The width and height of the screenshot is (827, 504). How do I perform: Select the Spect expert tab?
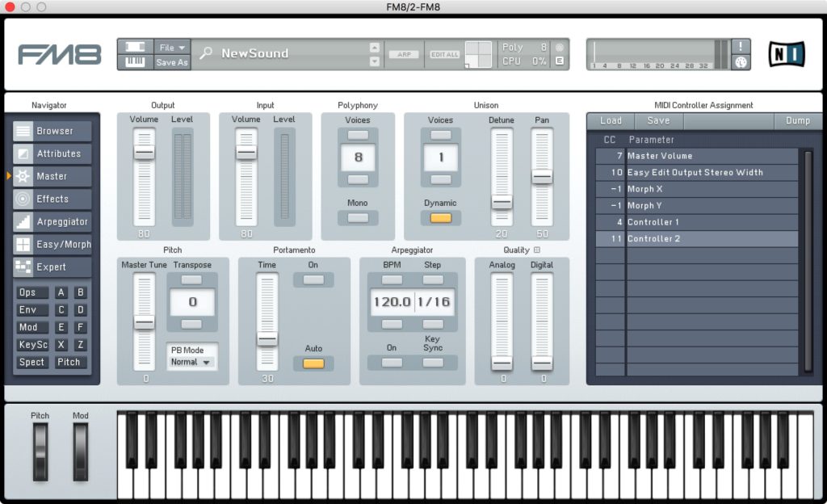pos(32,362)
